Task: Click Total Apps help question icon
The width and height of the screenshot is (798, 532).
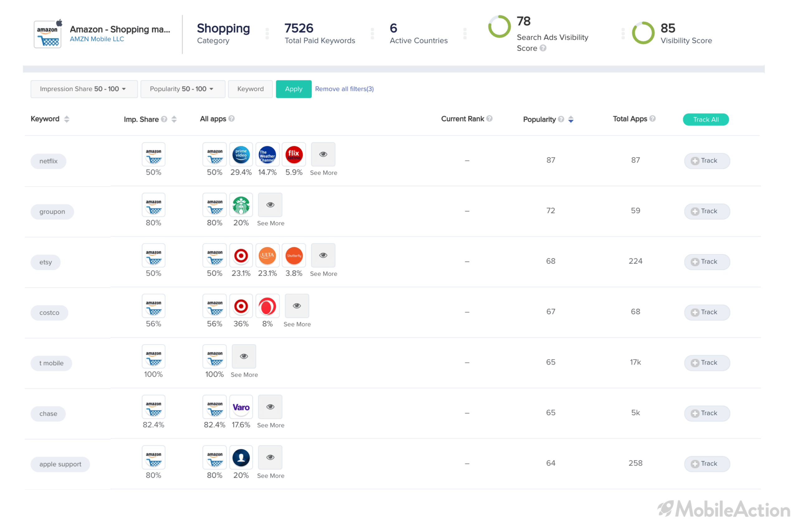Action: pyautogui.click(x=652, y=119)
